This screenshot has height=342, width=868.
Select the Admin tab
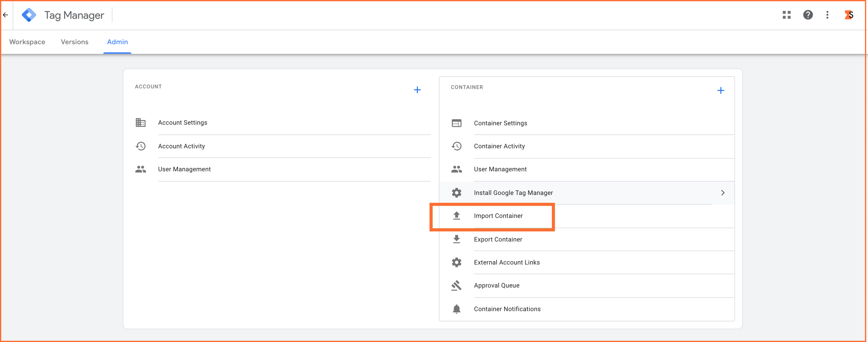[x=117, y=42]
